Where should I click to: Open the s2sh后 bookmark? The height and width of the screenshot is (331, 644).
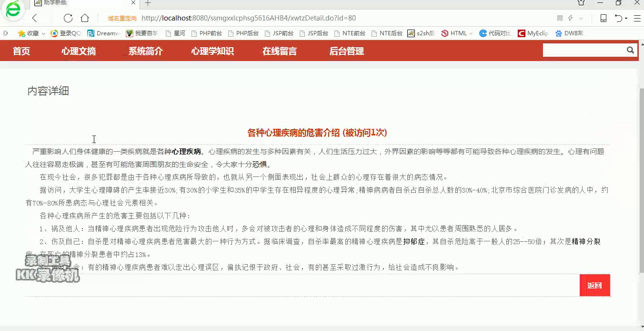pyautogui.click(x=421, y=33)
